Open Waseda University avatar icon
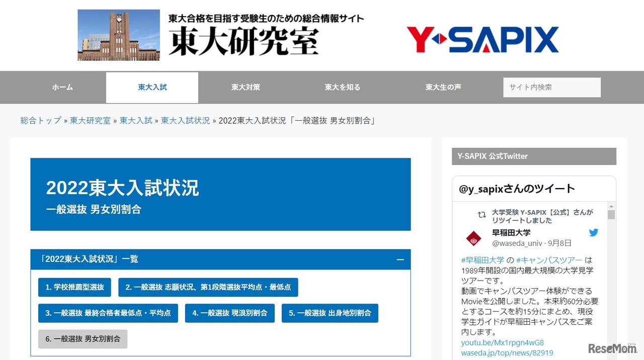This screenshot has height=360, width=644. coord(473,238)
